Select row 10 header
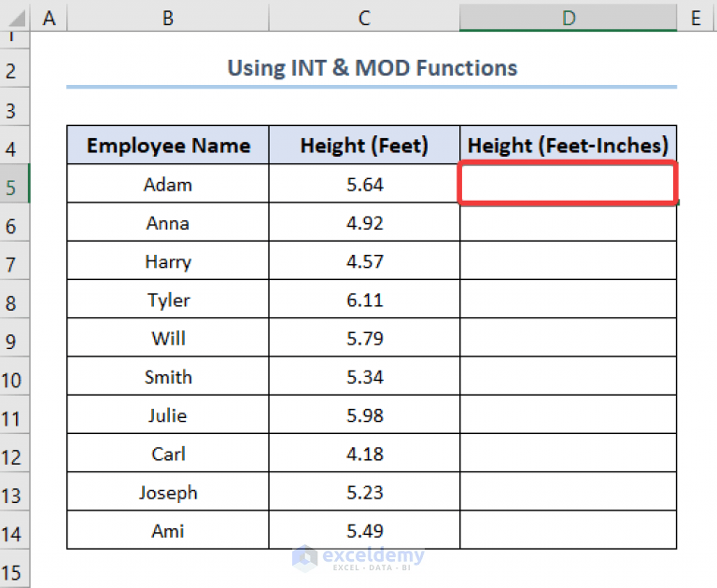 (15, 376)
